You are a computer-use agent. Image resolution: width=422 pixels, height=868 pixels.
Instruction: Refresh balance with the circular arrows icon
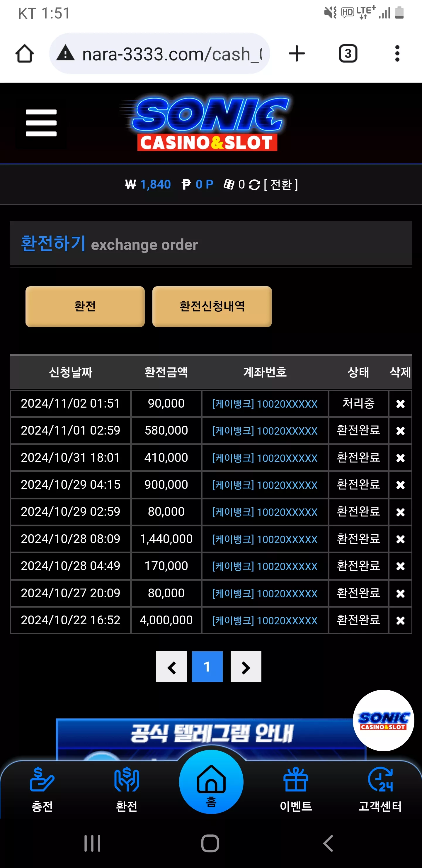254,185
